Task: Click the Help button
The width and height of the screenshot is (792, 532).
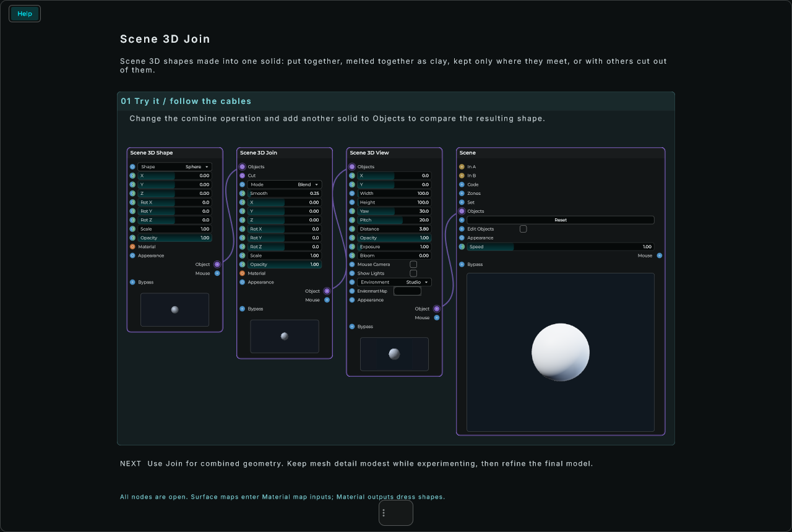Action: click(25, 14)
